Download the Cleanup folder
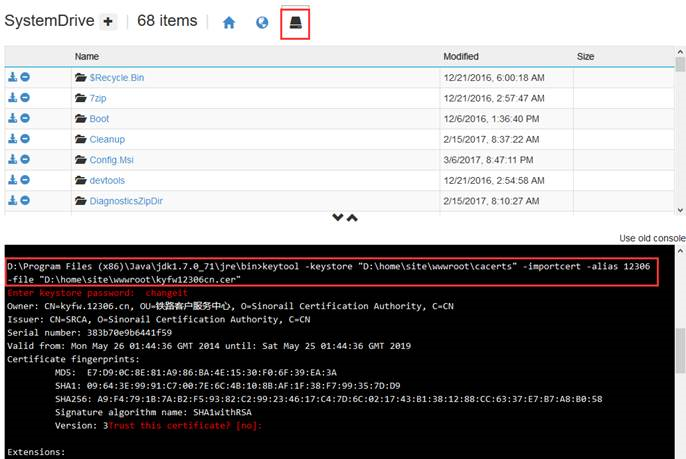The height and width of the screenshot is (459, 686). (14, 139)
